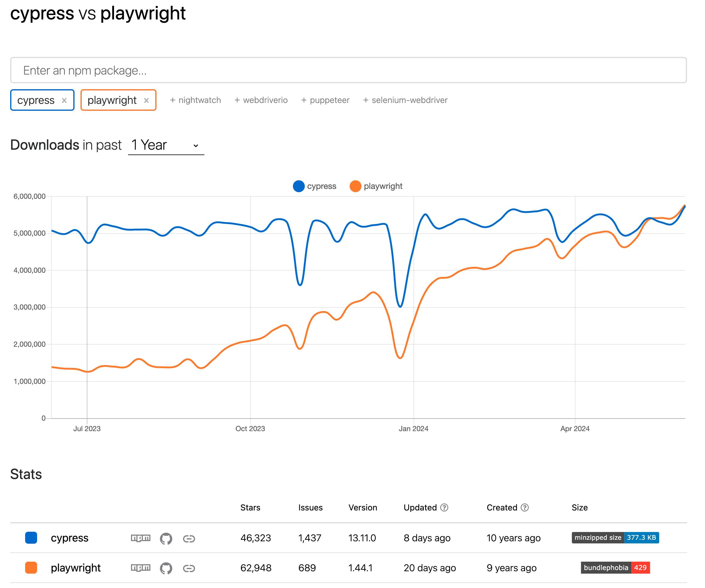Click cypress issues count 1,437
The height and width of the screenshot is (588, 705).
[x=309, y=538]
